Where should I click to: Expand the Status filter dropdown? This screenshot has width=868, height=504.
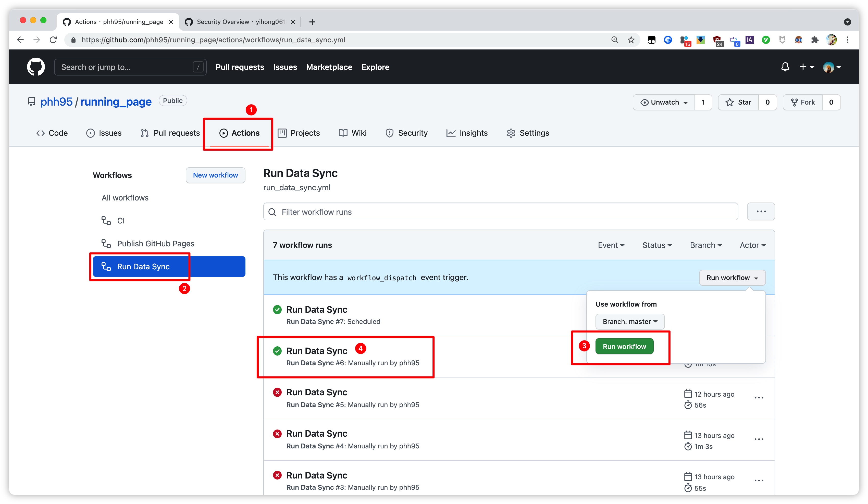tap(657, 245)
